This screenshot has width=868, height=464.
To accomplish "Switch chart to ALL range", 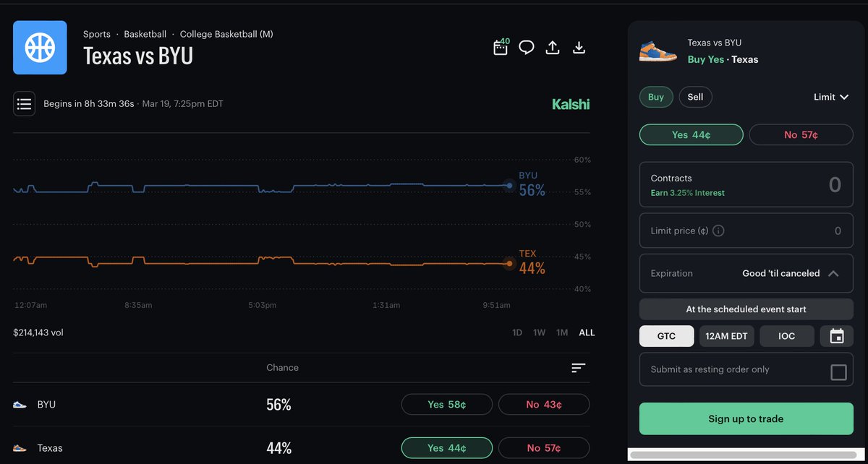I will [587, 332].
